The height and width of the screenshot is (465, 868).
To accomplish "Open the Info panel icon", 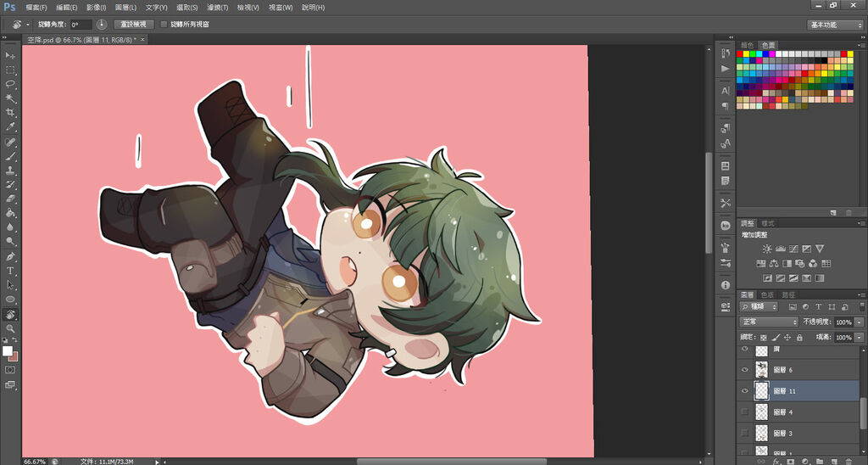I will point(726,285).
